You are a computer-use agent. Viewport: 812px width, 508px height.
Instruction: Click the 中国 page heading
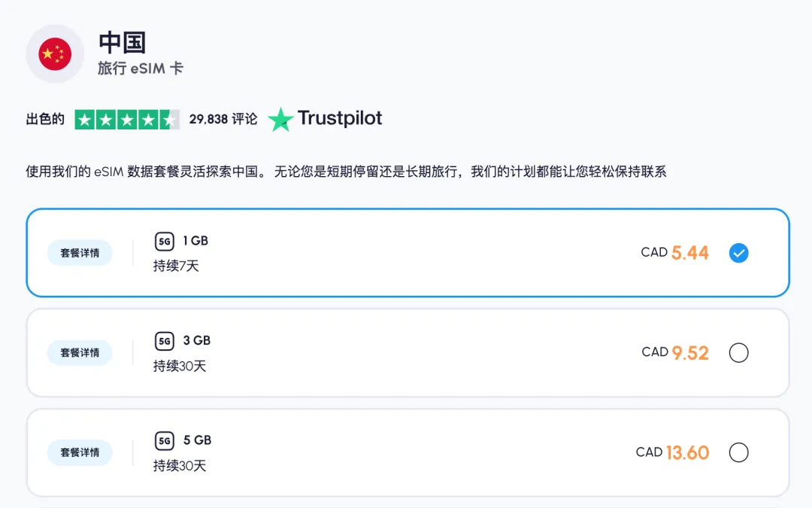pyautogui.click(x=122, y=43)
